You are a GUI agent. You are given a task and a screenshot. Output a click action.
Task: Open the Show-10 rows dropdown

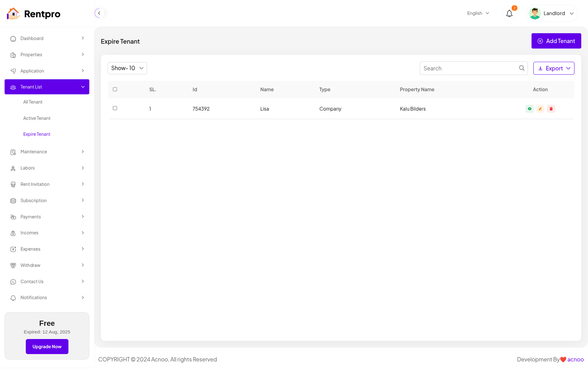[x=127, y=68]
